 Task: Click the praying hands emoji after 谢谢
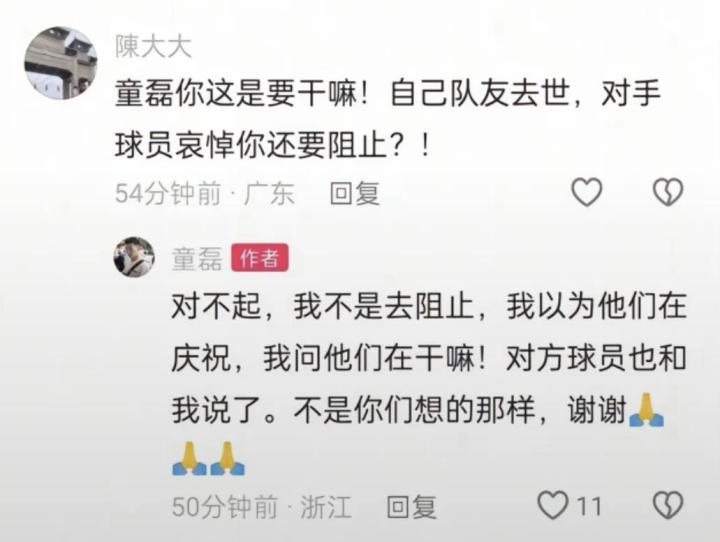[x=646, y=410]
